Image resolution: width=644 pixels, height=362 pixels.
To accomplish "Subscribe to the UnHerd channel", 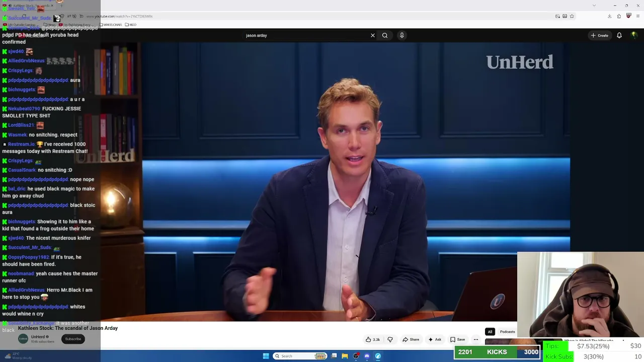I will [73, 339].
